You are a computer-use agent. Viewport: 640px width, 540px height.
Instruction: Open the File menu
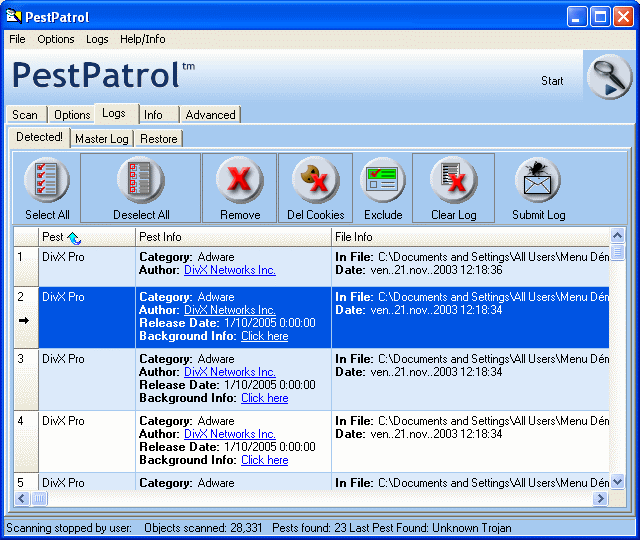(17, 39)
